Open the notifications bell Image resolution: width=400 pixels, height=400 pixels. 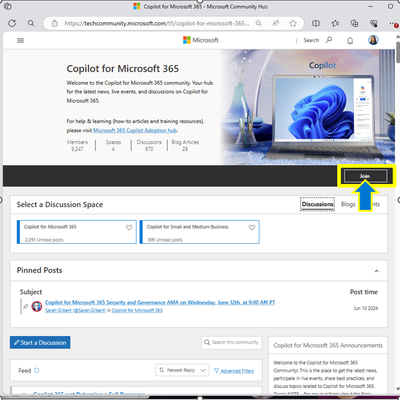point(350,40)
